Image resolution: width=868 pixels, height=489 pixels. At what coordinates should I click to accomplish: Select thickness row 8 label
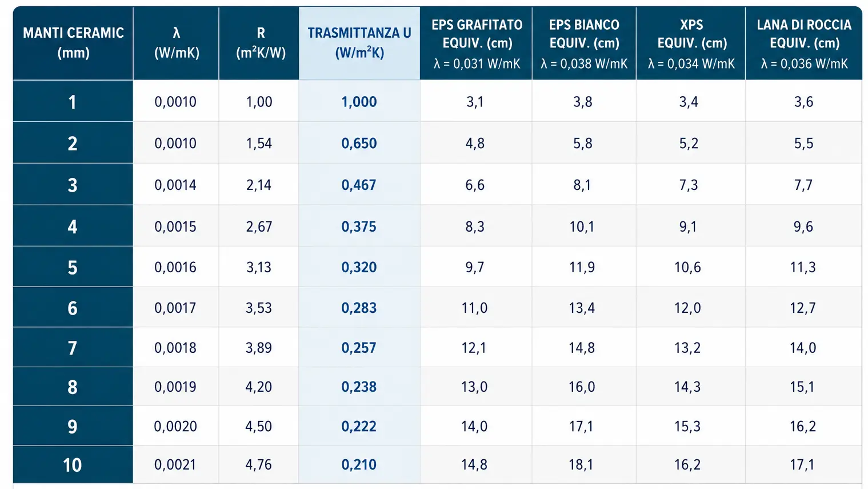coord(73,387)
